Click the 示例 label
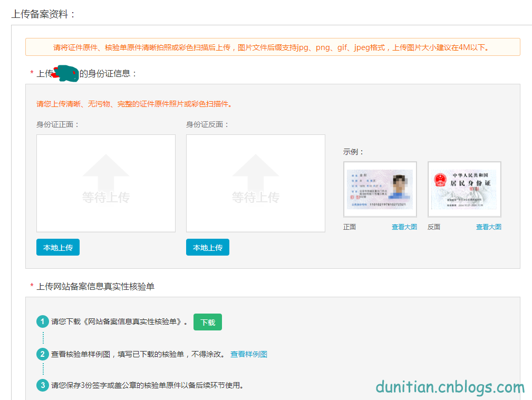 point(353,152)
